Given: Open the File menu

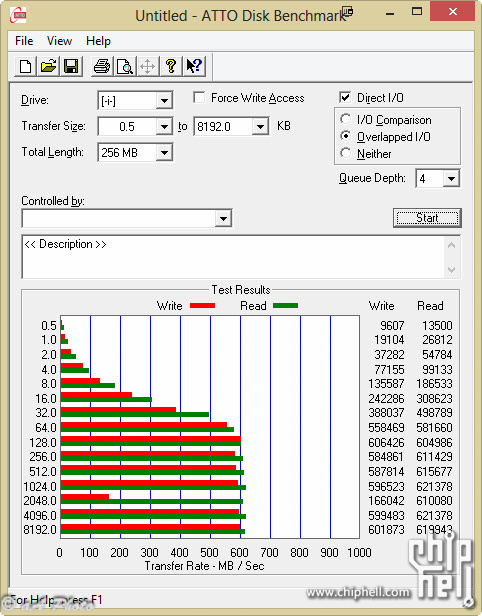Looking at the screenshot, I should pyautogui.click(x=24, y=41).
